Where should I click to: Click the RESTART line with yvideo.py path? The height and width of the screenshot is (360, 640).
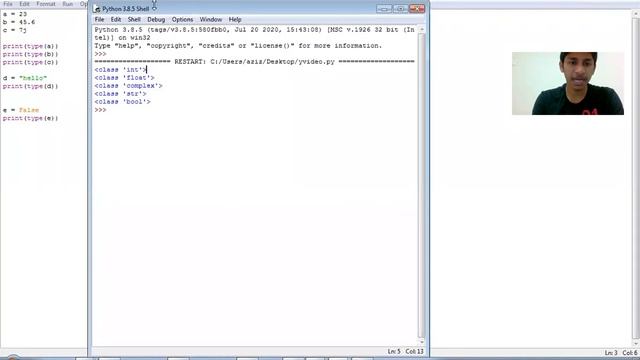click(254, 62)
